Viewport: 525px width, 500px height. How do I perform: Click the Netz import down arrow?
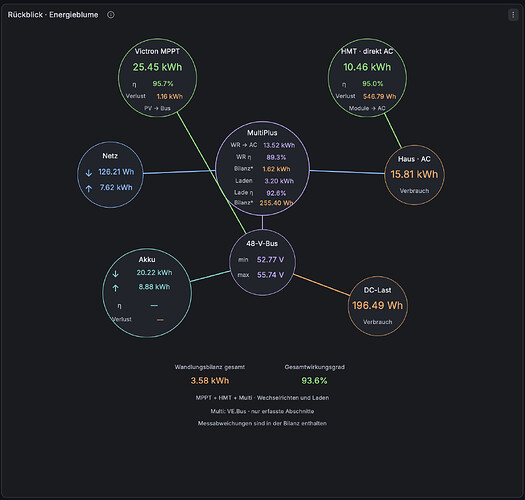[x=89, y=173]
